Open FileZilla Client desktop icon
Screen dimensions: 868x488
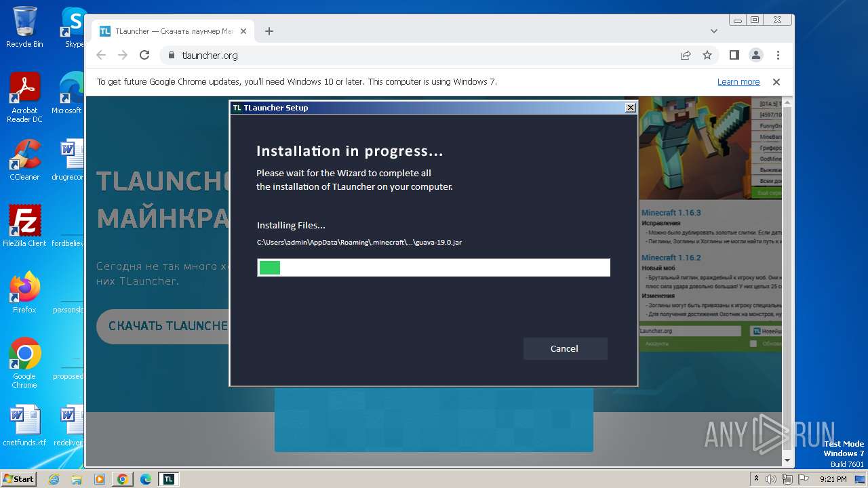(x=24, y=226)
